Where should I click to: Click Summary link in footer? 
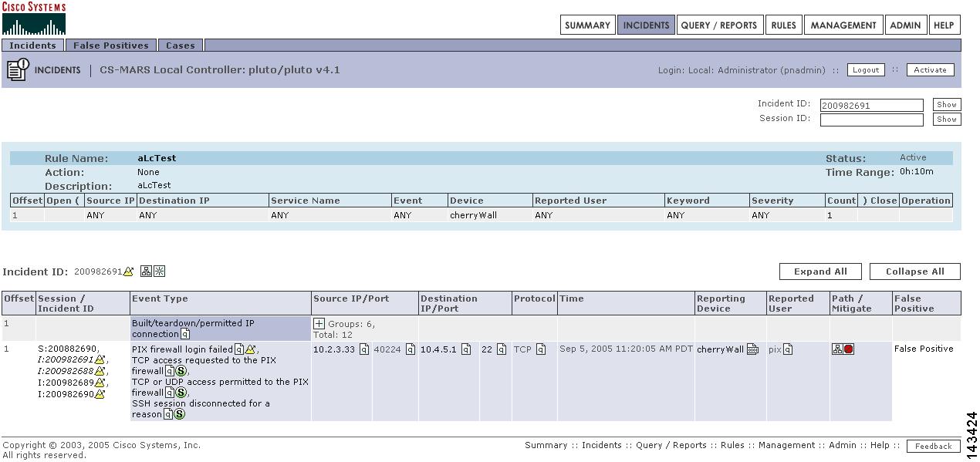click(546, 445)
